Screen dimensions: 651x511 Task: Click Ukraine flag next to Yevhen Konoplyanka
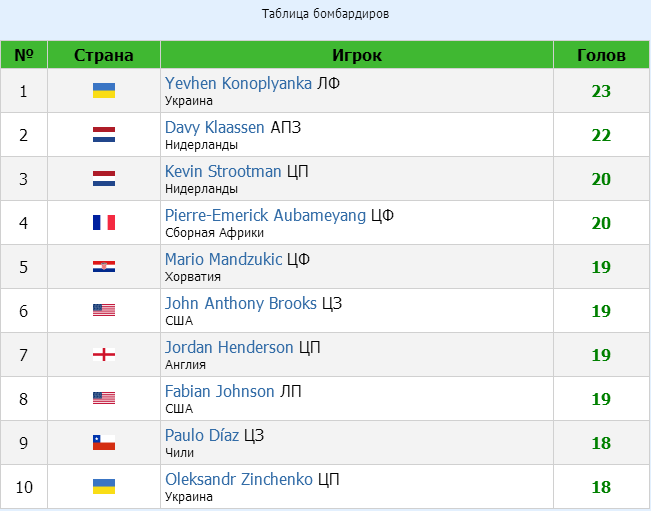click(104, 90)
